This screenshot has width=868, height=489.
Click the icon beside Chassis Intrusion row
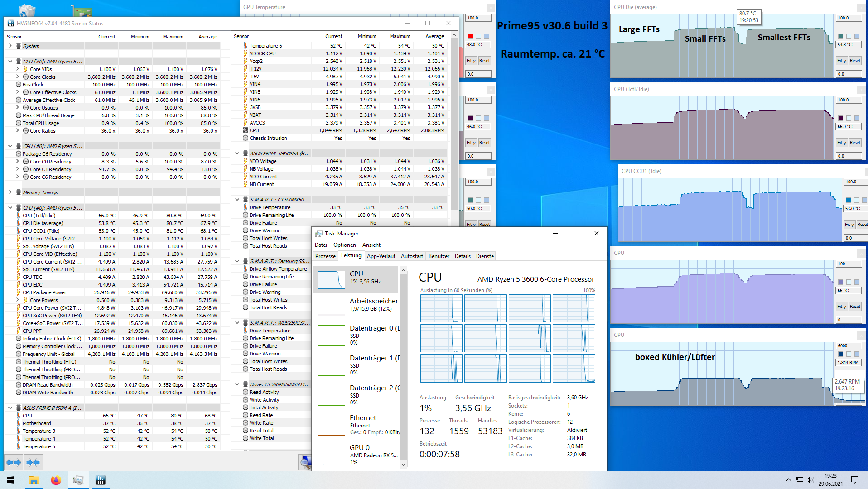pos(246,138)
